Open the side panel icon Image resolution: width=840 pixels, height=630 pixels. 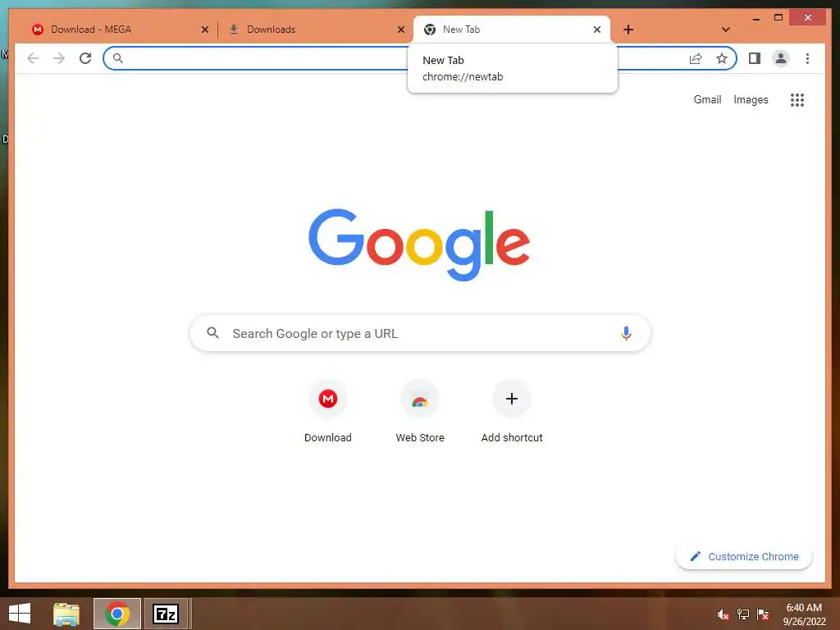click(755, 58)
